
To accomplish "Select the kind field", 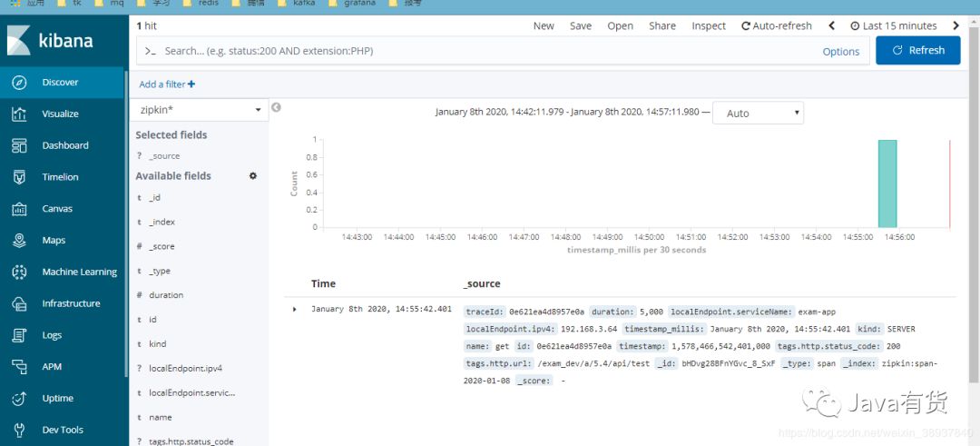I will click(x=158, y=344).
